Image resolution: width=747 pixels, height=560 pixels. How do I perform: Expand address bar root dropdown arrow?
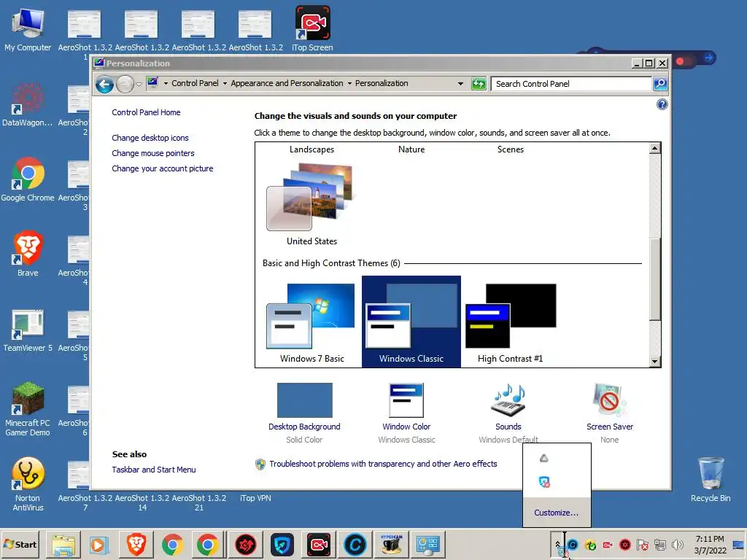(166, 83)
